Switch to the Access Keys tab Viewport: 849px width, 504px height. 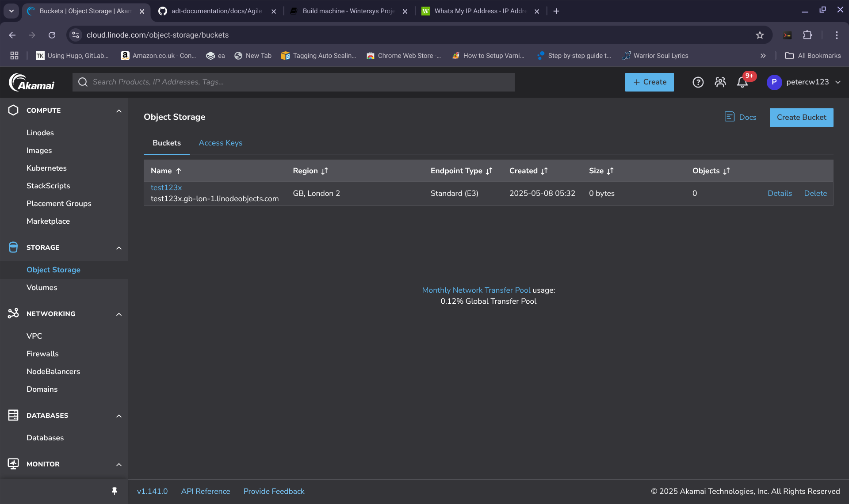[x=220, y=143]
